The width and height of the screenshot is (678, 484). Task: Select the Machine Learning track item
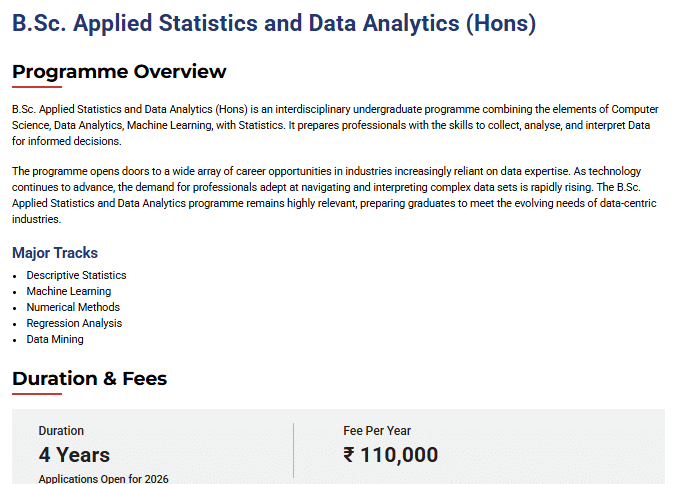(x=69, y=291)
